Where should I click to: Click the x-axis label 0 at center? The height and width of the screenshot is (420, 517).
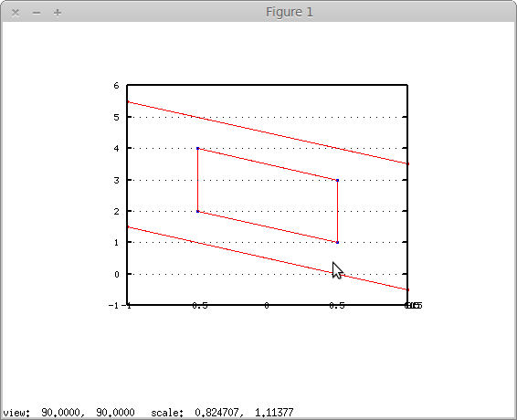[267, 306]
